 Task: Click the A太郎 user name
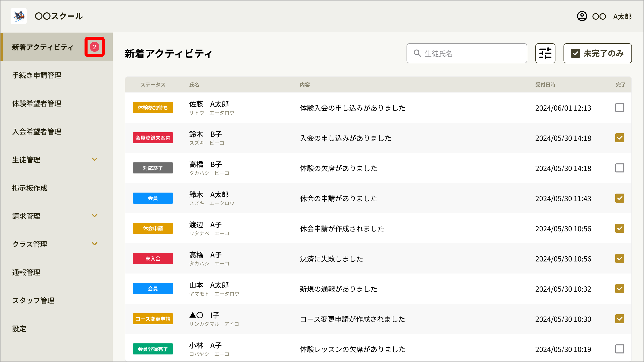pyautogui.click(x=622, y=17)
